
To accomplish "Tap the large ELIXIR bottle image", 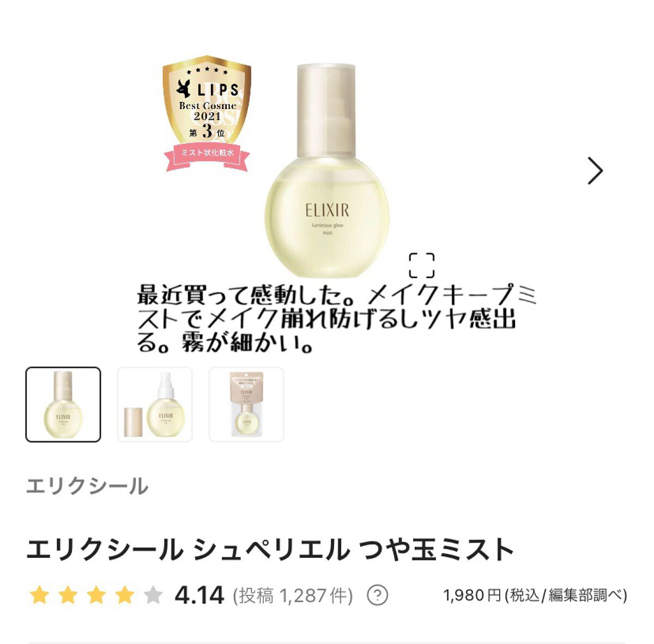I will [x=326, y=171].
